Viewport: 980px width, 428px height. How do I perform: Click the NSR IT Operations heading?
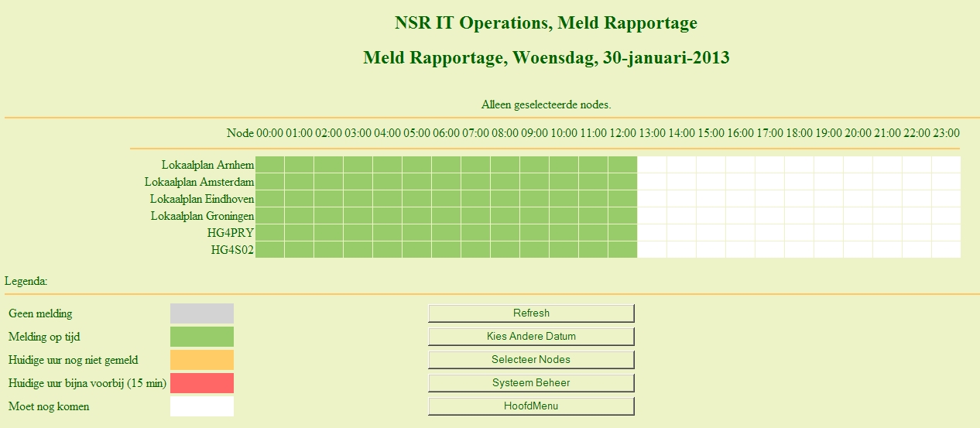[x=547, y=23]
